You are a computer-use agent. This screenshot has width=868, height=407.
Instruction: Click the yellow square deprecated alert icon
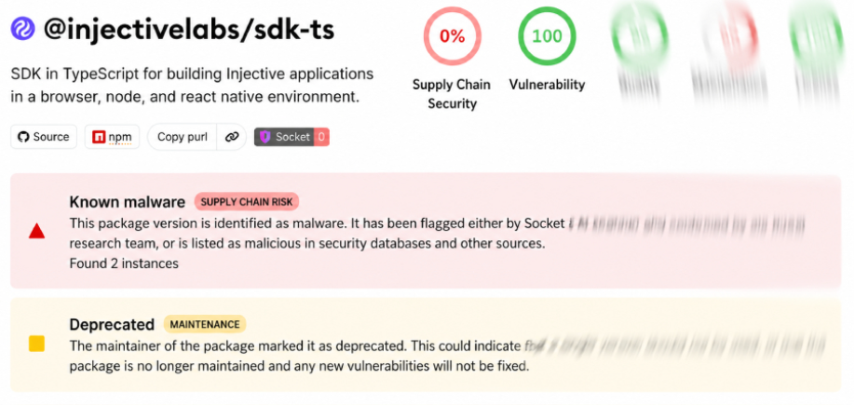point(36,344)
